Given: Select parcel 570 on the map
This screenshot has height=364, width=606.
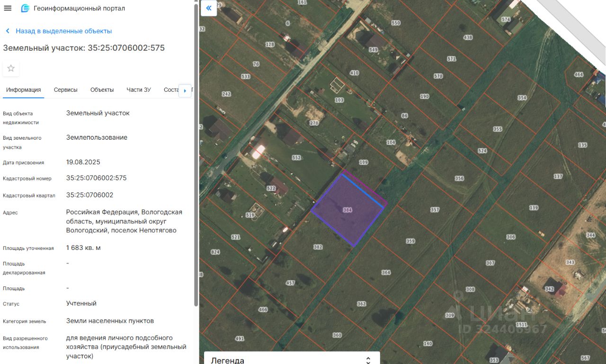Looking at the screenshot, I should pyautogui.click(x=438, y=76).
